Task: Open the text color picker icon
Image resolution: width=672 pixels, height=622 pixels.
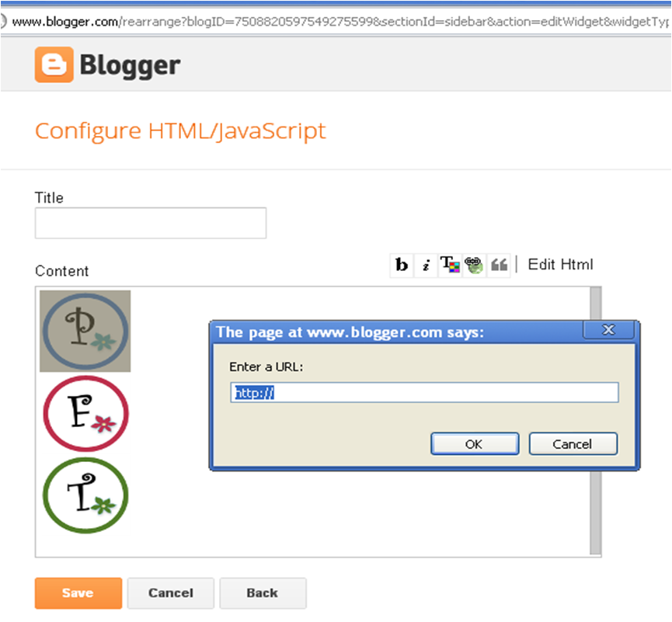Action: pyautogui.click(x=450, y=264)
